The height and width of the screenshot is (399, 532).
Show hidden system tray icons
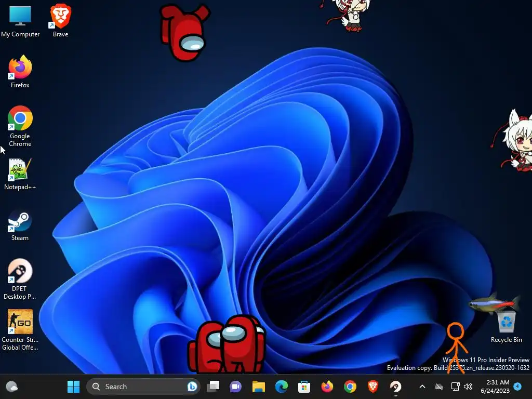(422, 387)
